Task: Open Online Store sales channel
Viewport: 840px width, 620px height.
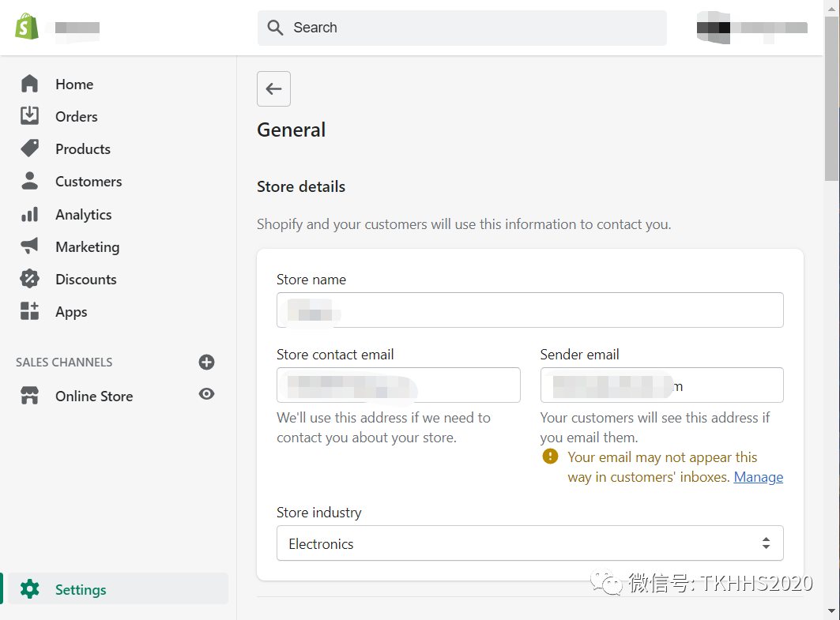Action: click(93, 396)
